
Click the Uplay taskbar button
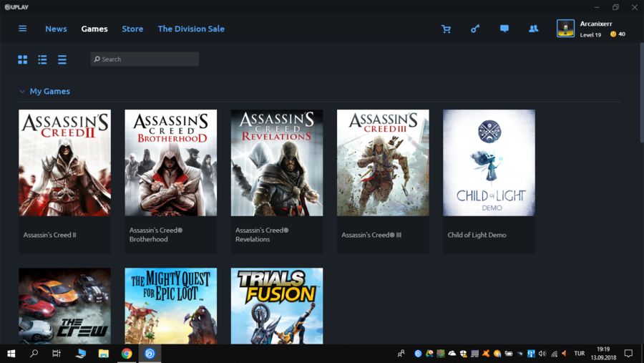click(150, 354)
